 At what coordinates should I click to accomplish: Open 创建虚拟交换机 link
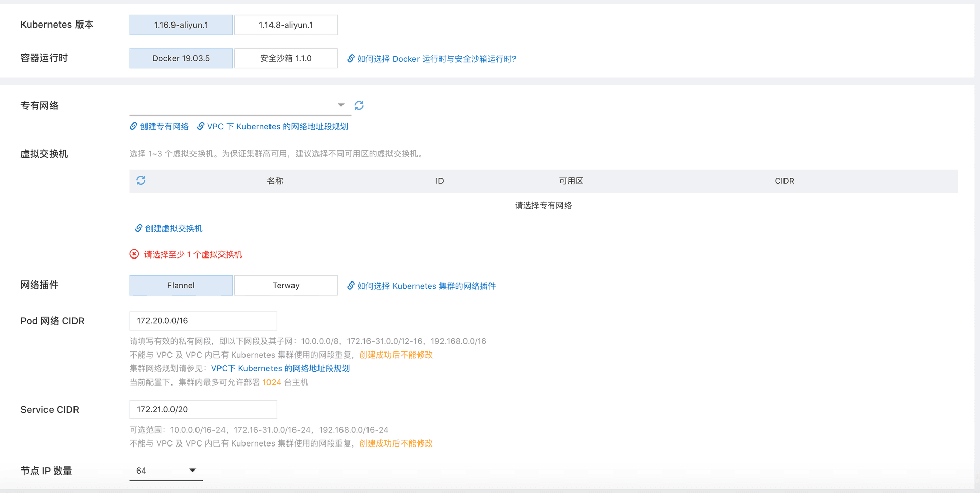[x=174, y=228]
